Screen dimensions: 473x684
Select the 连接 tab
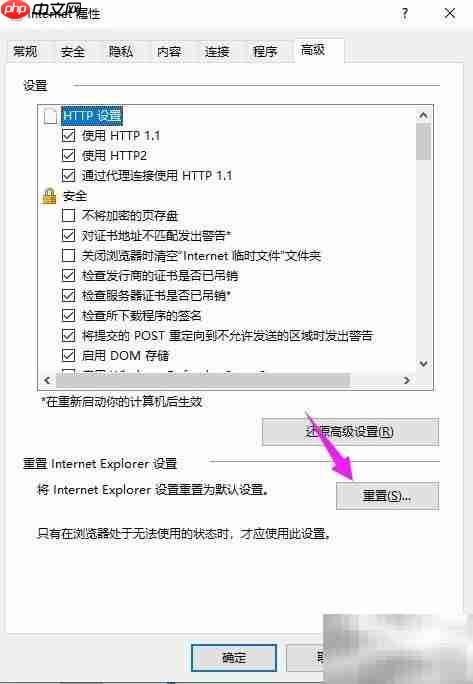217,51
